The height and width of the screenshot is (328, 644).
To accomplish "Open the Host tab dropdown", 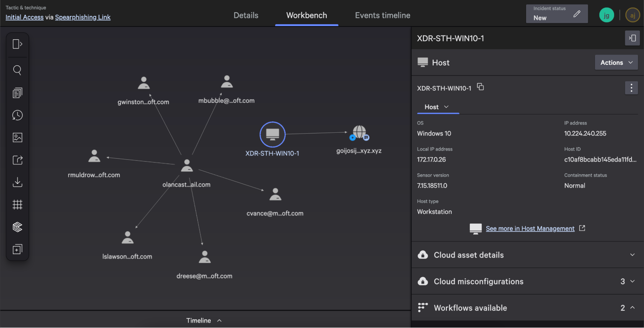I will [x=437, y=107].
